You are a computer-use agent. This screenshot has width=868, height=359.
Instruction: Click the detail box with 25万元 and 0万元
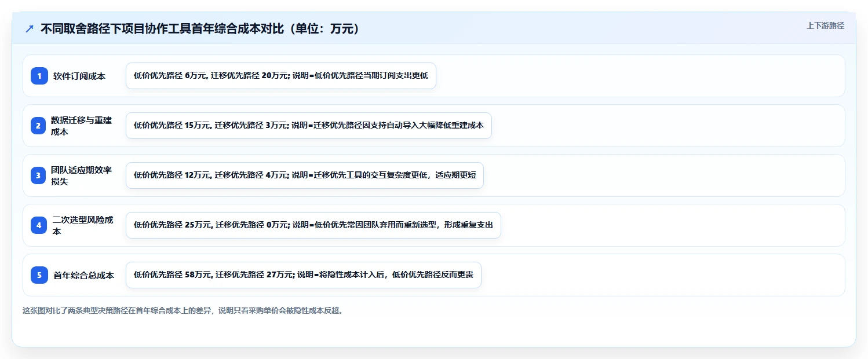(x=313, y=225)
